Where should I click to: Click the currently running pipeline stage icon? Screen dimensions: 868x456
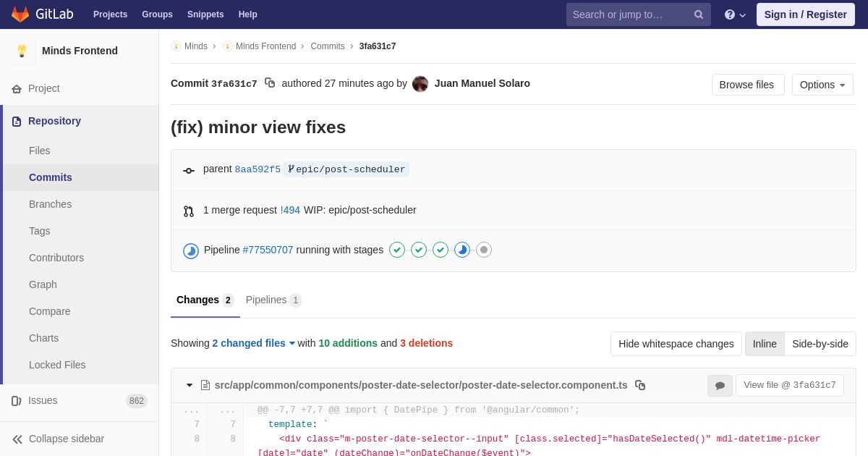(x=462, y=250)
